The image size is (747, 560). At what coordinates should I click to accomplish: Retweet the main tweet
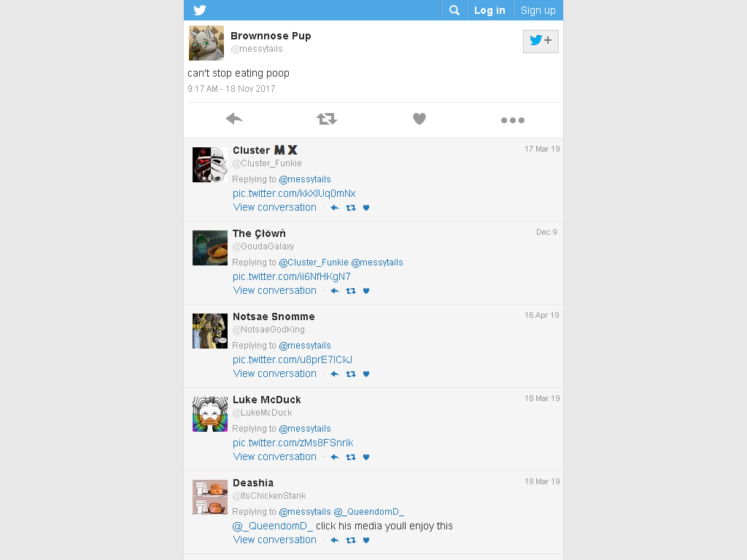point(327,119)
